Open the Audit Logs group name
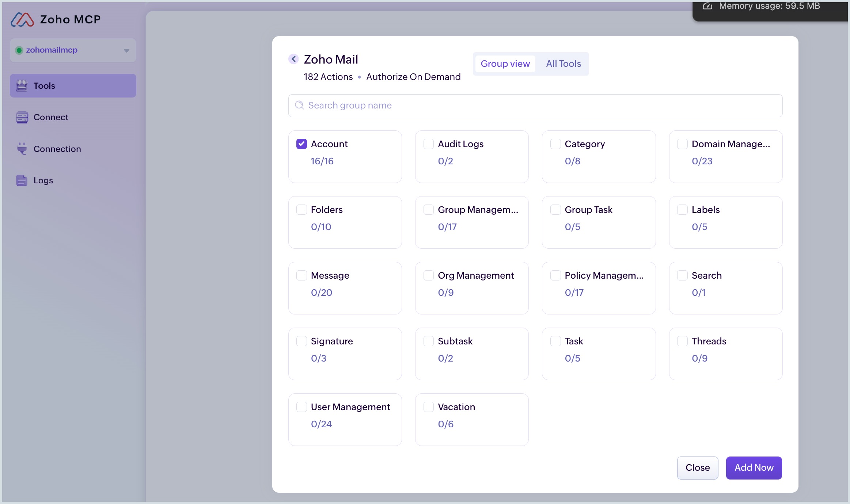This screenshot has height=504, width=850. (x=460, y=144)
